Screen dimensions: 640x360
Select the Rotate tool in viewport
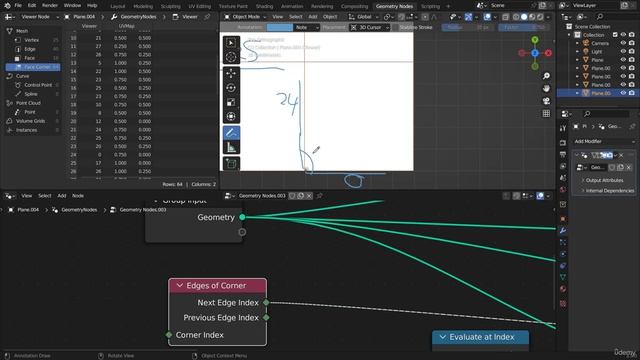click(231, 88)
